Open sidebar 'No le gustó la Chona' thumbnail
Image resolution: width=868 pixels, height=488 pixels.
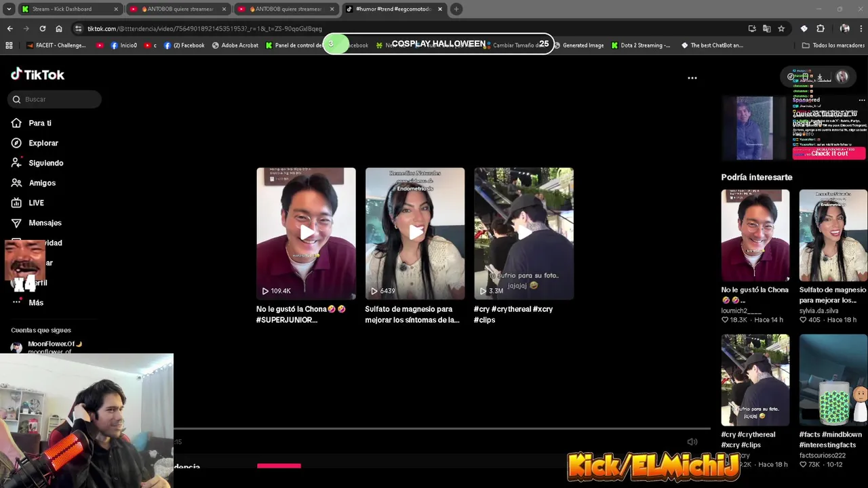click(x=755, y=235)
